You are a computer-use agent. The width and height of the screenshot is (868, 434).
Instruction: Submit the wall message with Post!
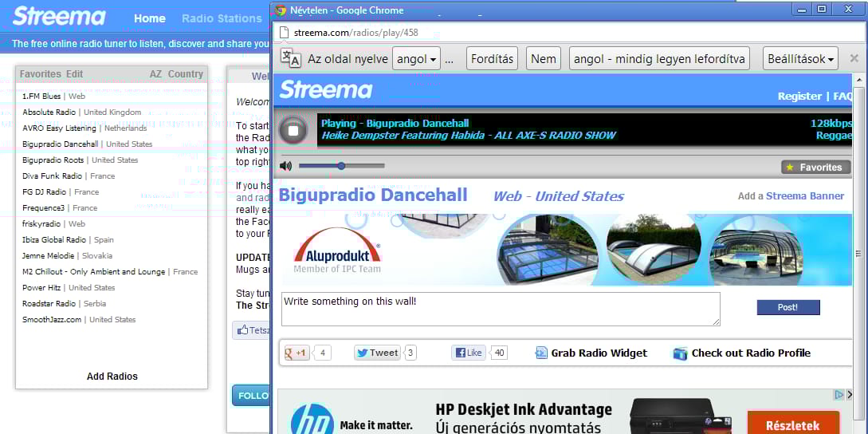tap(788, 307)
